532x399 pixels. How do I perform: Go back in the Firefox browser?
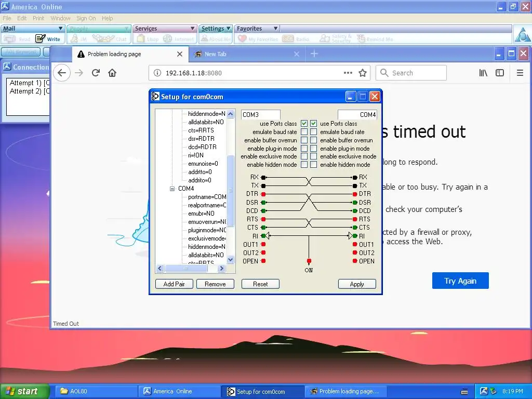[62, 73]
